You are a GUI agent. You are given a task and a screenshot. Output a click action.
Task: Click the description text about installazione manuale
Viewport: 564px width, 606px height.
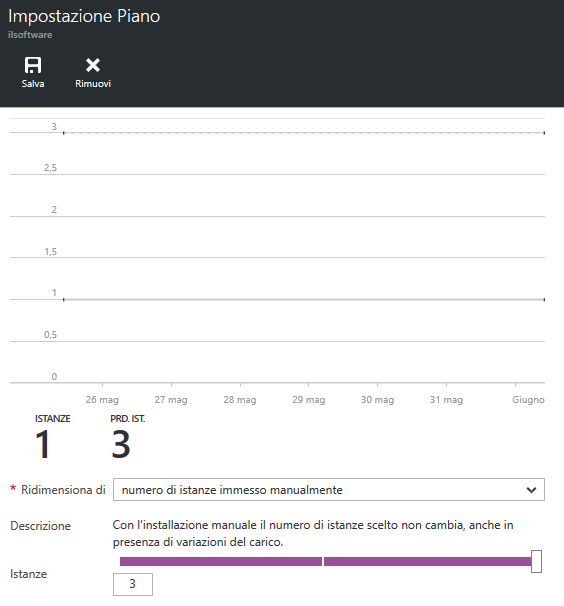tap(313, 533)
